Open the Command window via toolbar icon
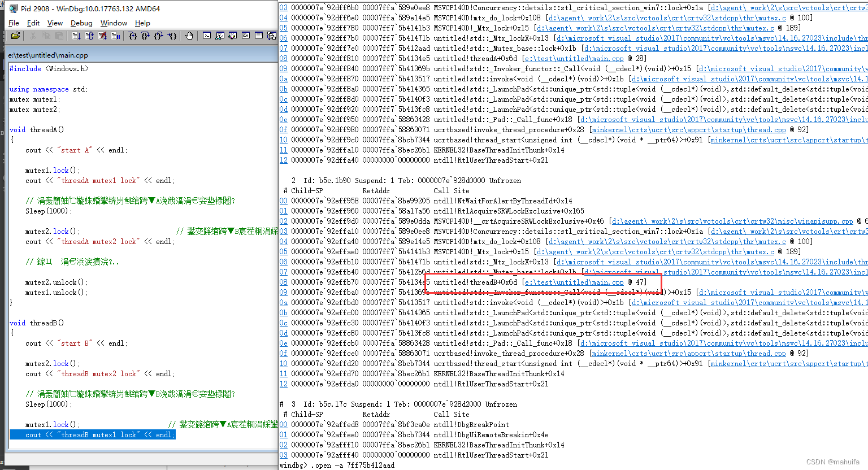Image resolution: width=868 pixels, height=470 pixels. [x=207, y=36]
